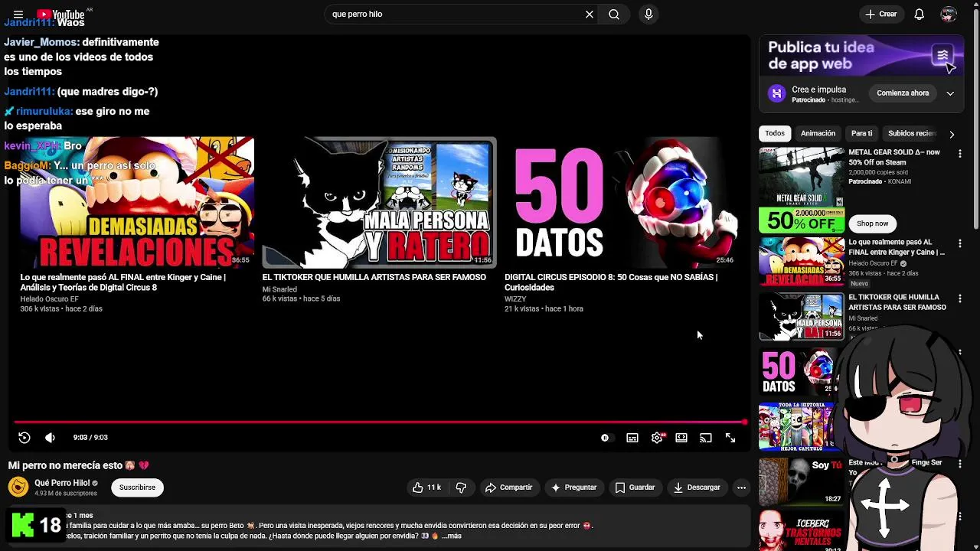Replay the finished video
The width and height of the screenshot is (980, 551).
24,438
